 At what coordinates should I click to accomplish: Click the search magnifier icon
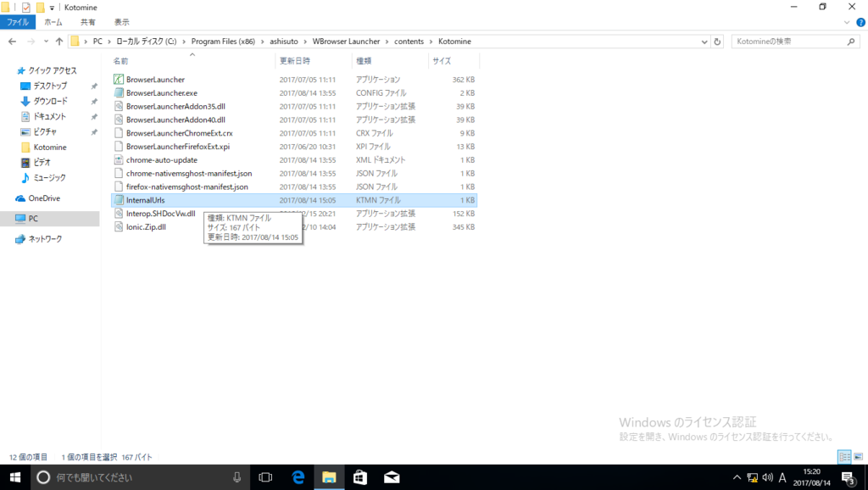(x=851, y=42)
